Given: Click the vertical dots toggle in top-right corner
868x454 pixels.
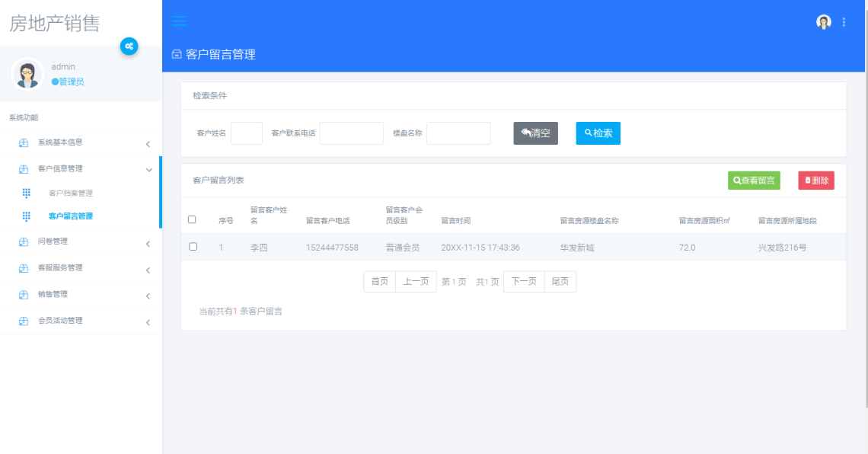Looking at the screenshot, I should (844, 21).
